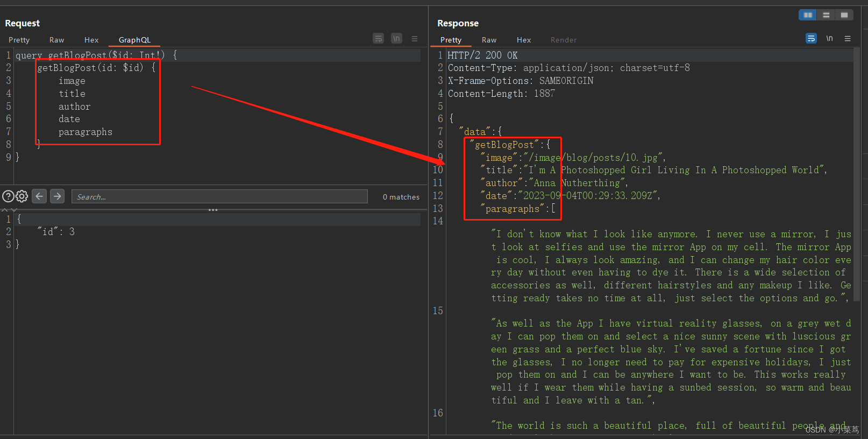
Task: Click the query getBlogPost first line
Action: coord(96,55)
